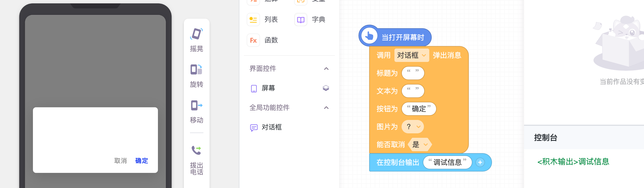Select the 当打开屏幕时 event block label

coord(403,37)
